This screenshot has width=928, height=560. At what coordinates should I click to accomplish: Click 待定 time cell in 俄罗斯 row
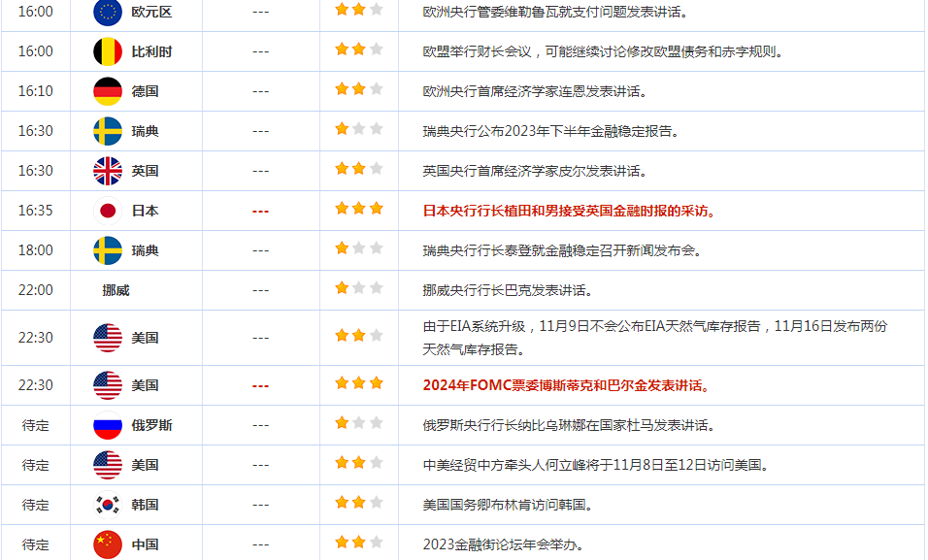36,425
